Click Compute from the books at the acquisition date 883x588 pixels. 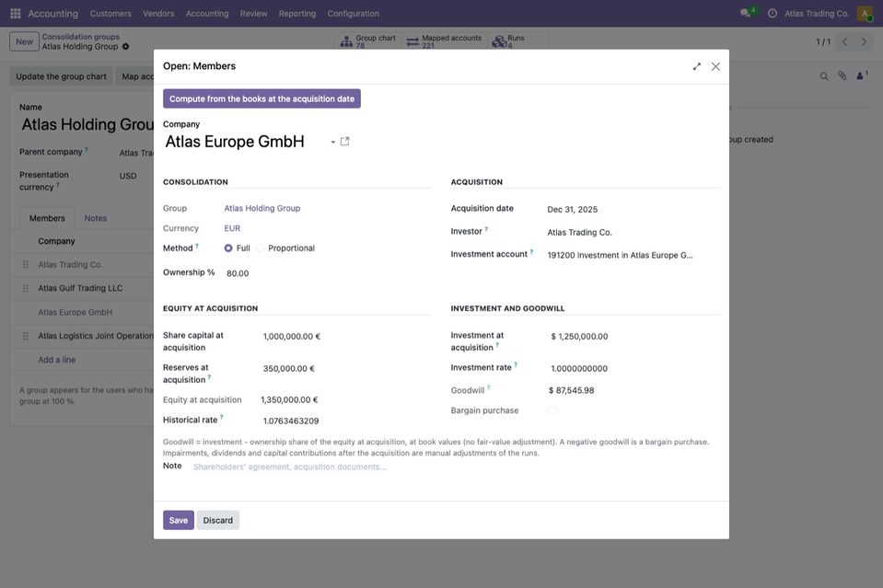[x=261, y=99]
